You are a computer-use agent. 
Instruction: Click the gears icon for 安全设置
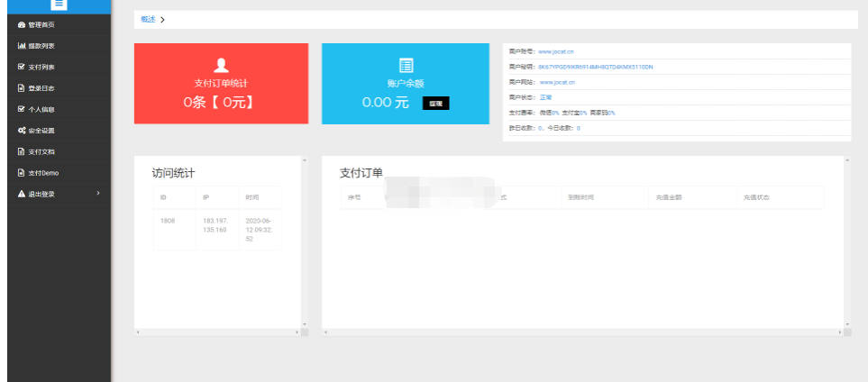pyautogui.click(x=22, y=131)
